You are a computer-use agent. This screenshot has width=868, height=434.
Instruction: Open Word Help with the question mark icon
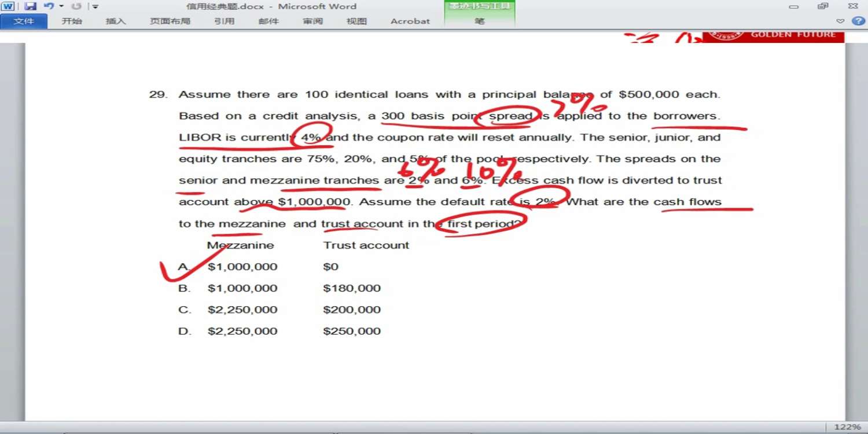(x=858, y=21)
